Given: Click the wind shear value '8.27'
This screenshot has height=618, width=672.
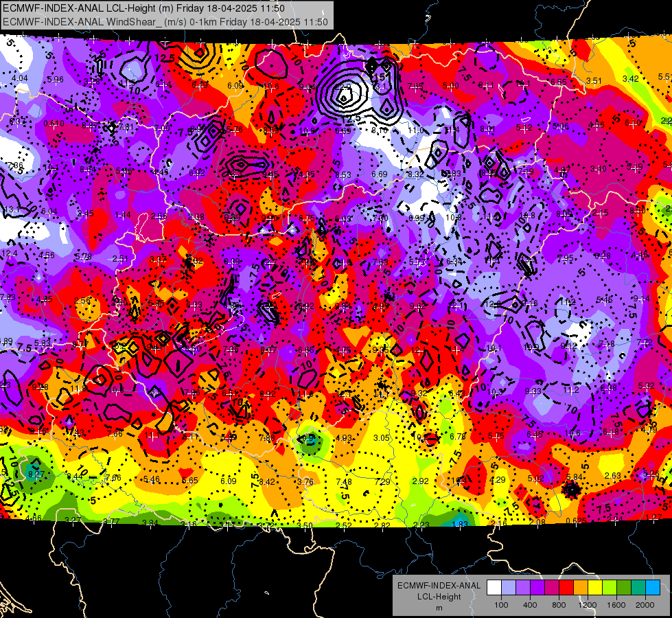Looking at the screenshot, I should click(36, 474).
